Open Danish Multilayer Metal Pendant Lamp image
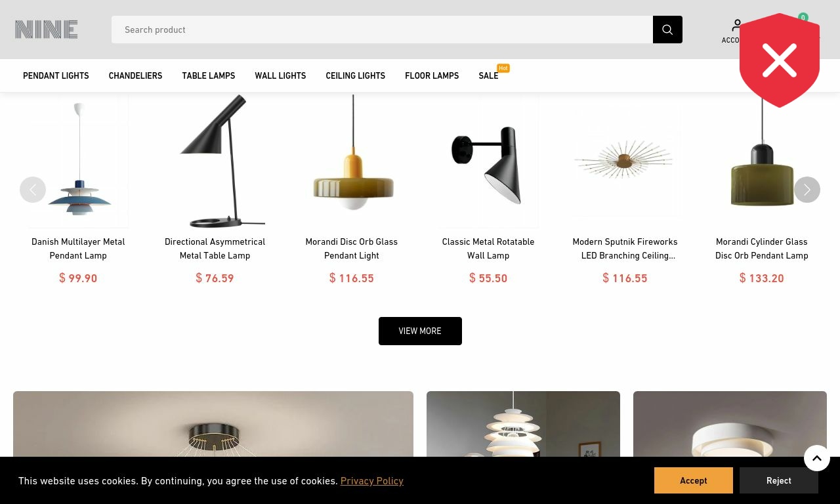This screenshot has width=840, height=504. point(78,161)
